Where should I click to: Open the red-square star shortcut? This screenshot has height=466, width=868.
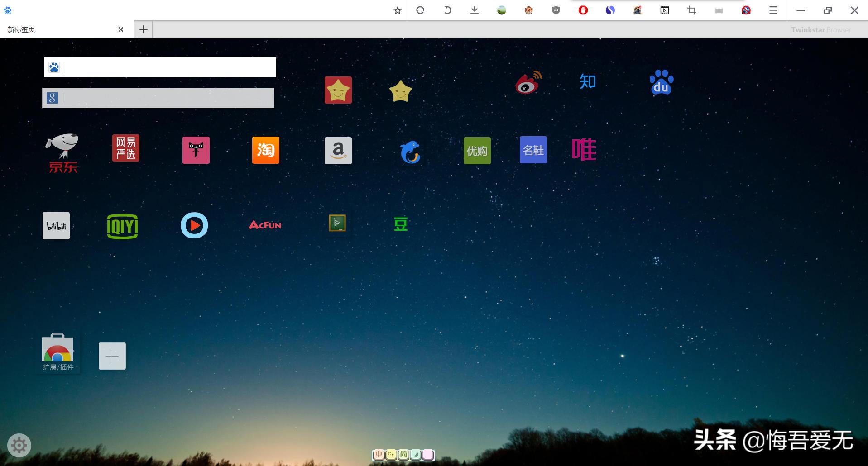(x=338, y=90)
